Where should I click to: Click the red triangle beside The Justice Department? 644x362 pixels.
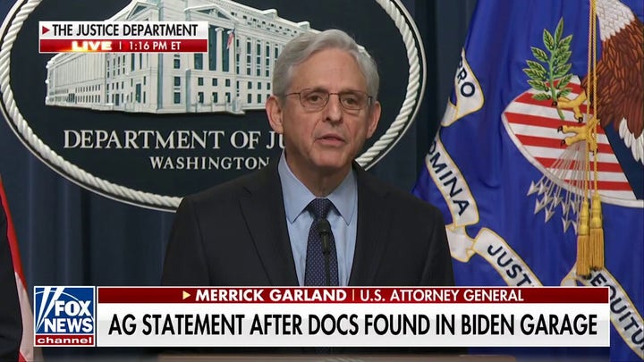[46, 30]
